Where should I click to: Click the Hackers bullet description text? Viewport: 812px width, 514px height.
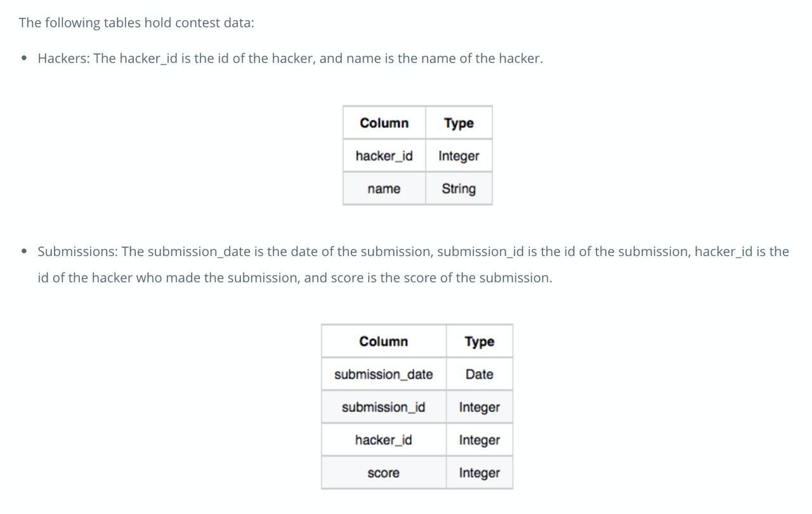coord(291,58)
